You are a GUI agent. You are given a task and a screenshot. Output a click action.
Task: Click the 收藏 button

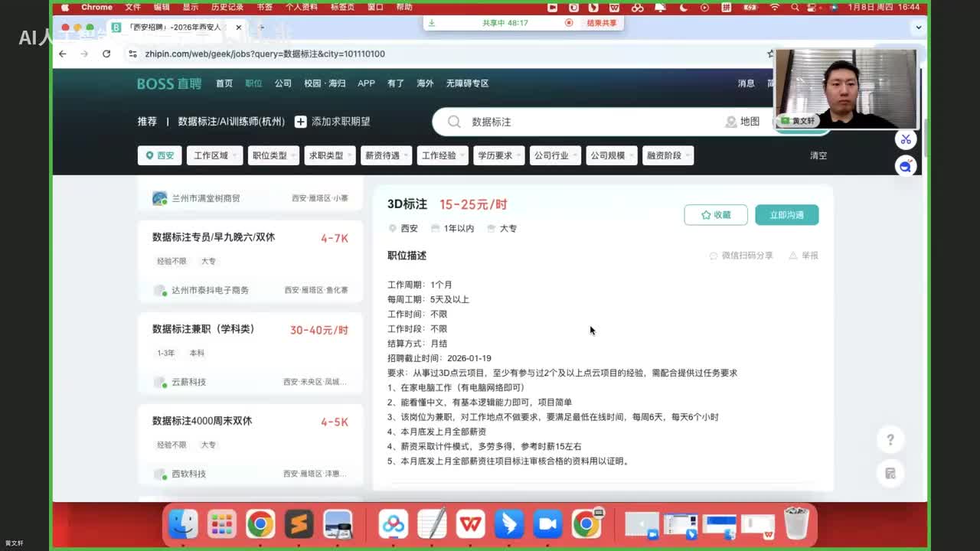715,215
